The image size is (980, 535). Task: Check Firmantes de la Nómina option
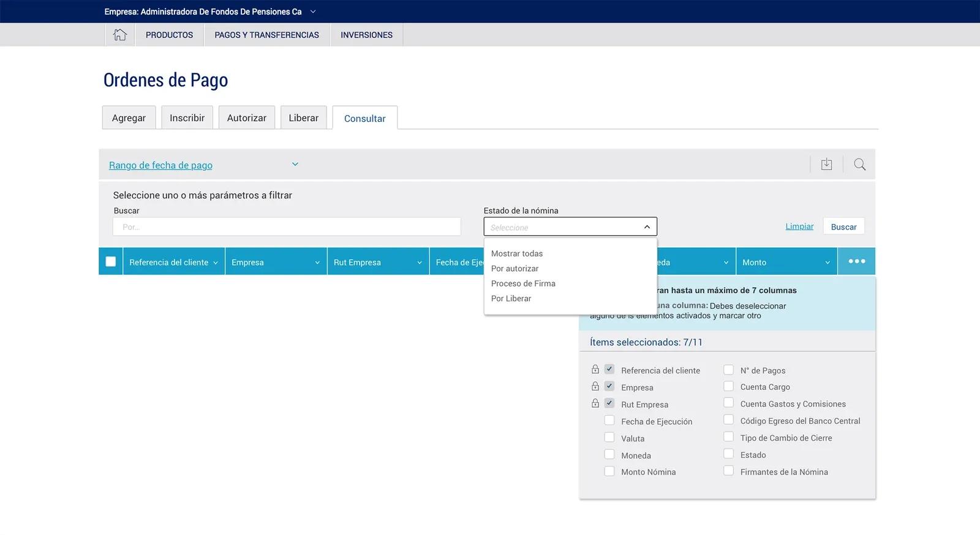(729, 471)
